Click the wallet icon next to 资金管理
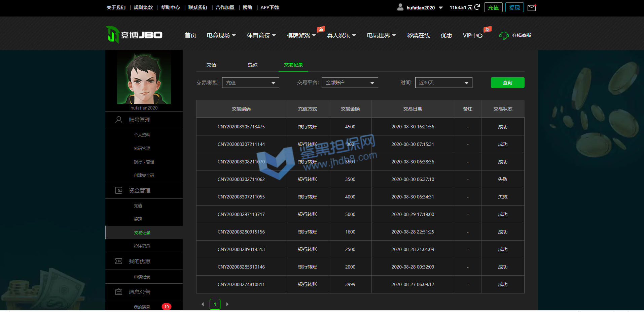644x312 pixels. (x=119, y=190)
